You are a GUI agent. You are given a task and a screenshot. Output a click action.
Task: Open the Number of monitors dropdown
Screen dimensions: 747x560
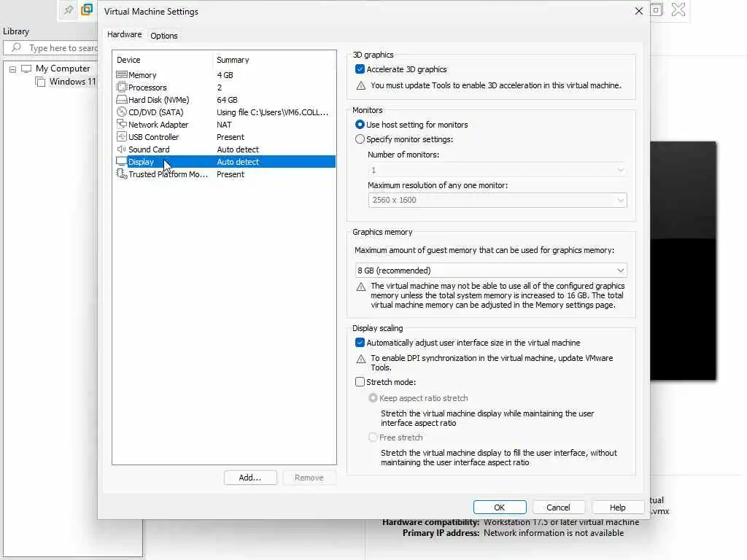(x=498, y=170)
